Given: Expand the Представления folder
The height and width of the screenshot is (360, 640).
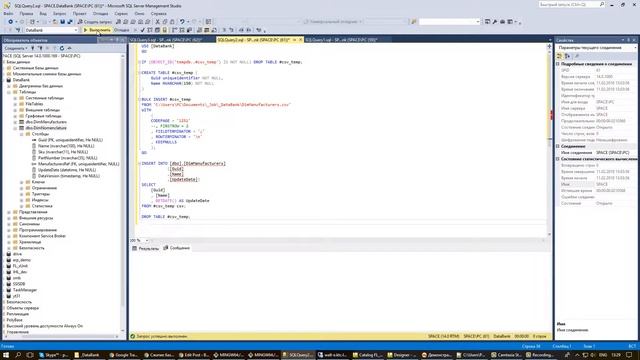Looking at the screenshot, I should click(x=9, y=212).
